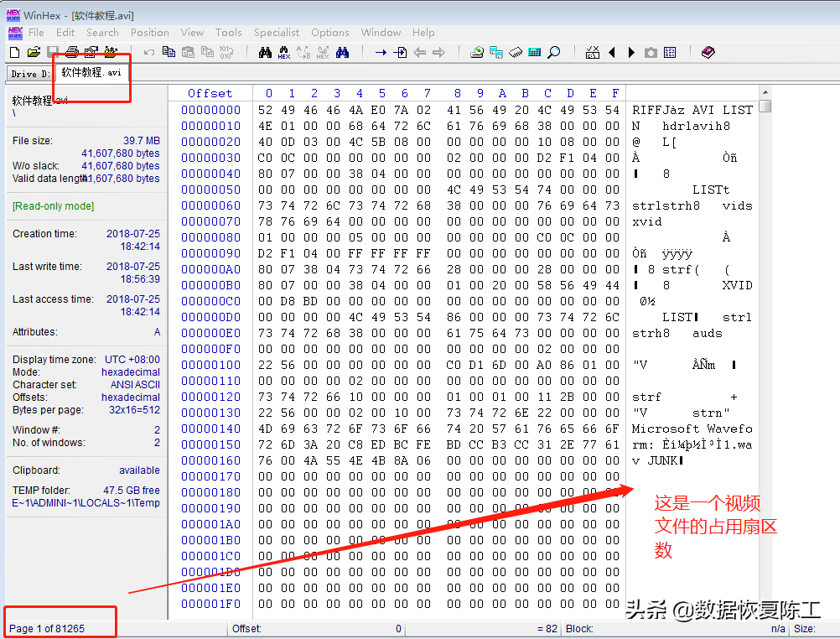Click the blue binoculars search icon
Viewport: 840px width, 639px height.
click(342, 52)
